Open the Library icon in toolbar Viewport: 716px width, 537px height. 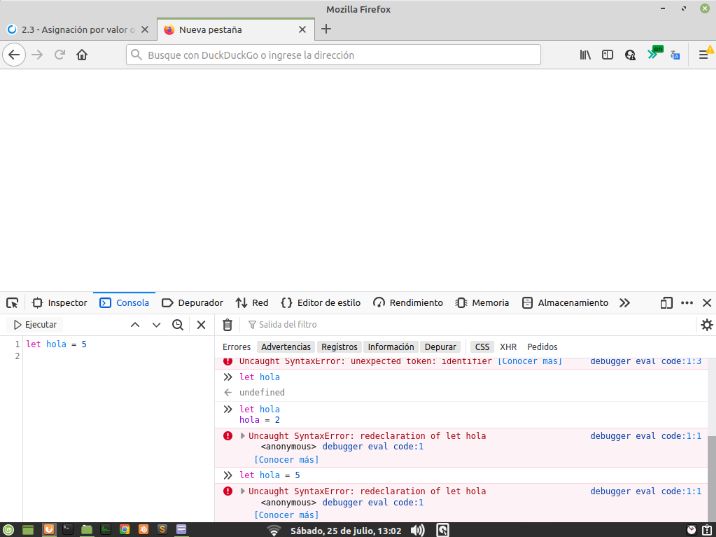click(585, 55)
